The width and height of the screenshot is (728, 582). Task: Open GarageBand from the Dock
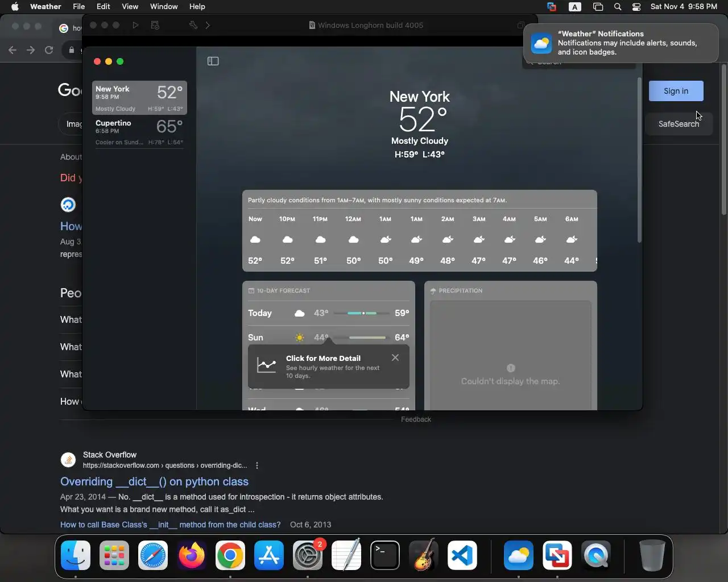click(x=424, y=555)
